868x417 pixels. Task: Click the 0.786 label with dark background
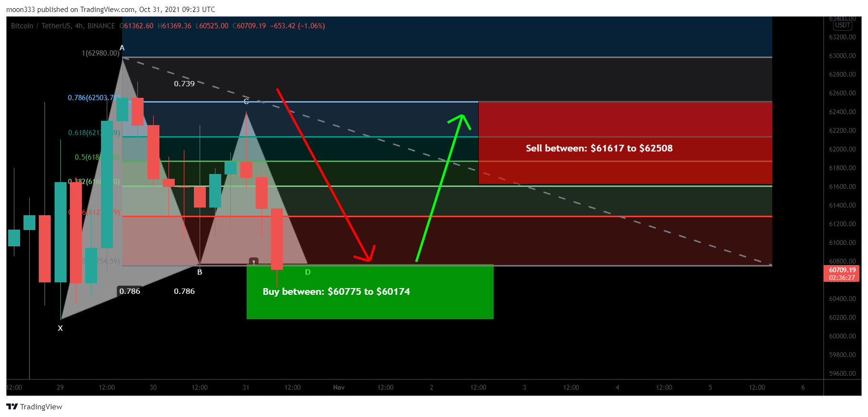tap(130, 291)
